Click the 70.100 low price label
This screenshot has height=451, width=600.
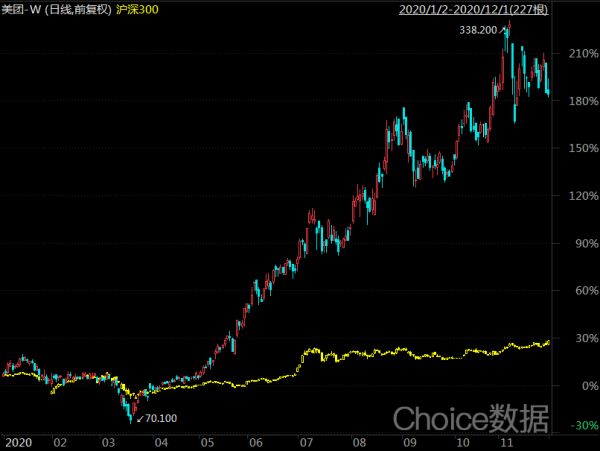tap(159, 418)
